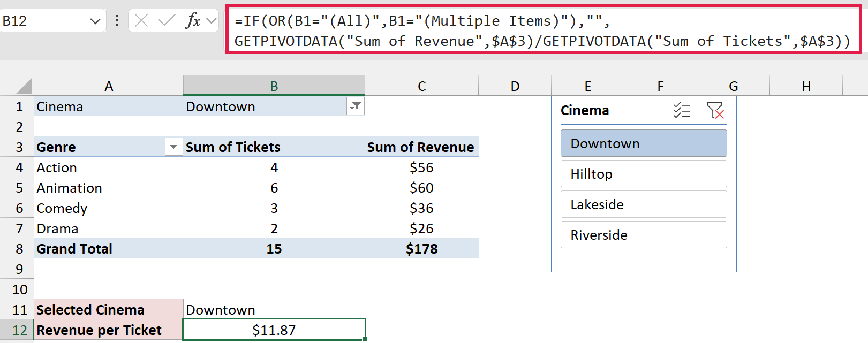Select row 3 header
This screenshot has width=868, height=343.
[17, 147]
